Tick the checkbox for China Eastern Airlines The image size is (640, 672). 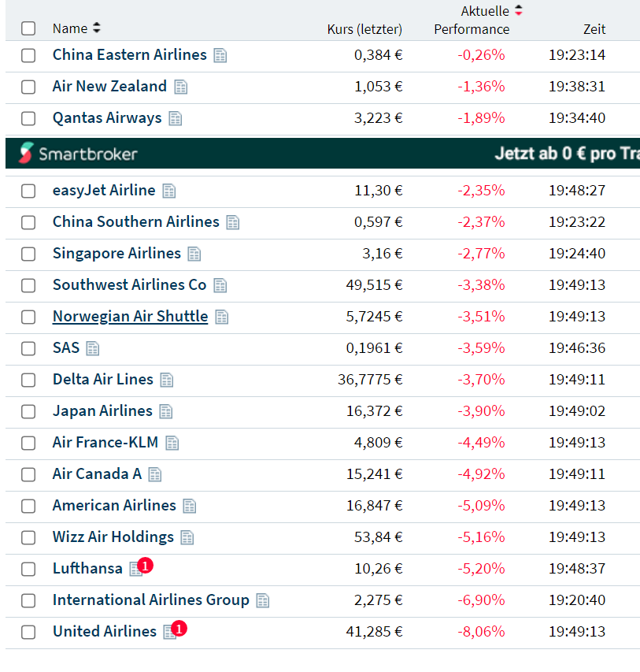(x=28, y=55)
